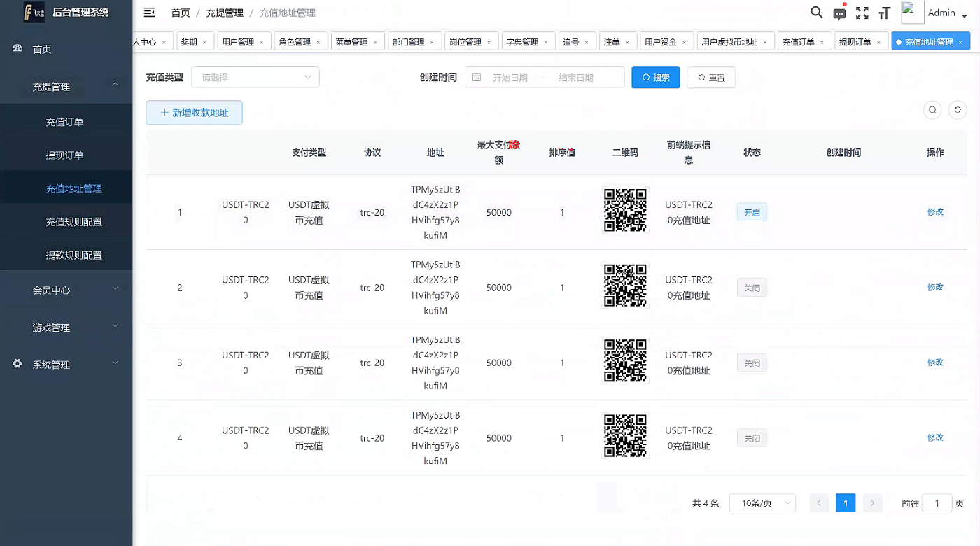Screen dimensions: 980x546
Task: Close the 字典管理 tab
Action: [545, 43]
